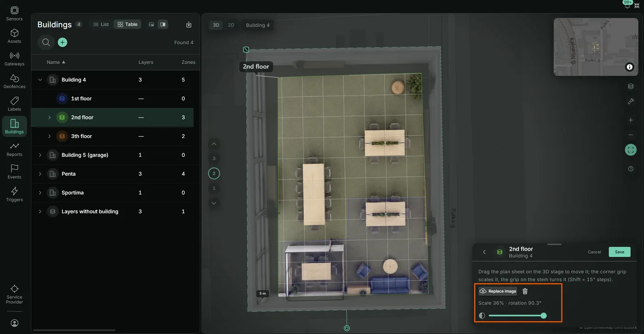Click the Replace image button
Screen dimensions: 644x334
pyautogui.click(x=498, y=291)
